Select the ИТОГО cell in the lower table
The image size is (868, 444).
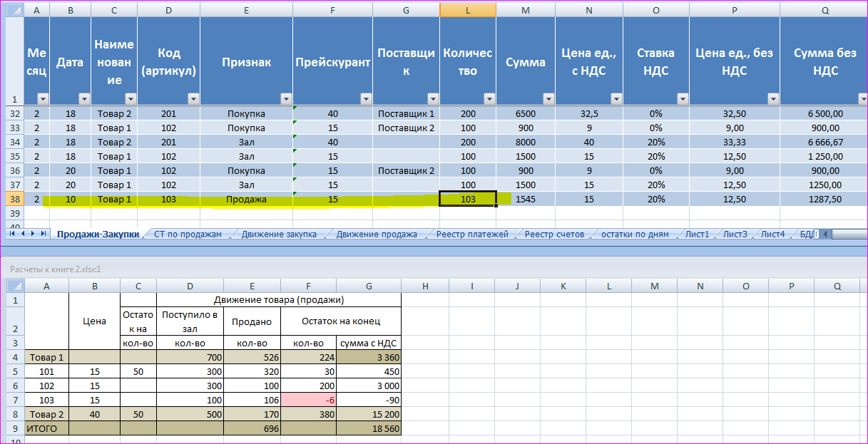point(46,428)
